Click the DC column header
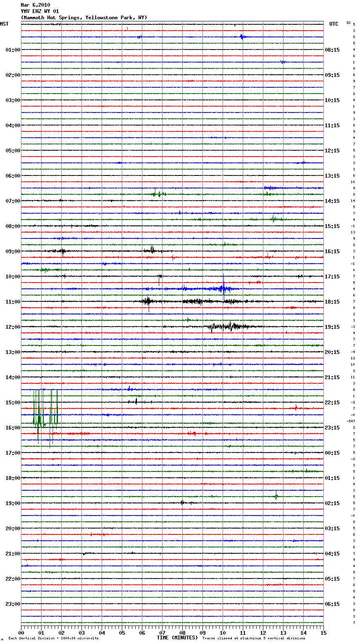 349,23
